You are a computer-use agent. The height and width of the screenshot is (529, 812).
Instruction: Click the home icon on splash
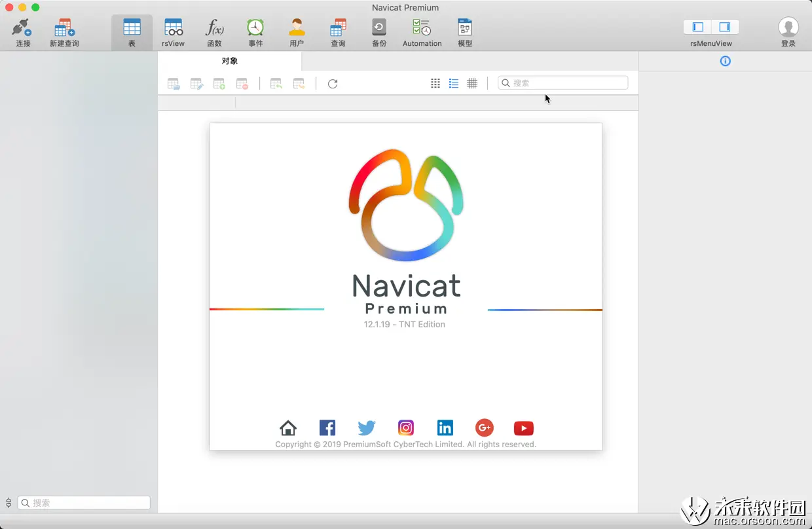288,428
